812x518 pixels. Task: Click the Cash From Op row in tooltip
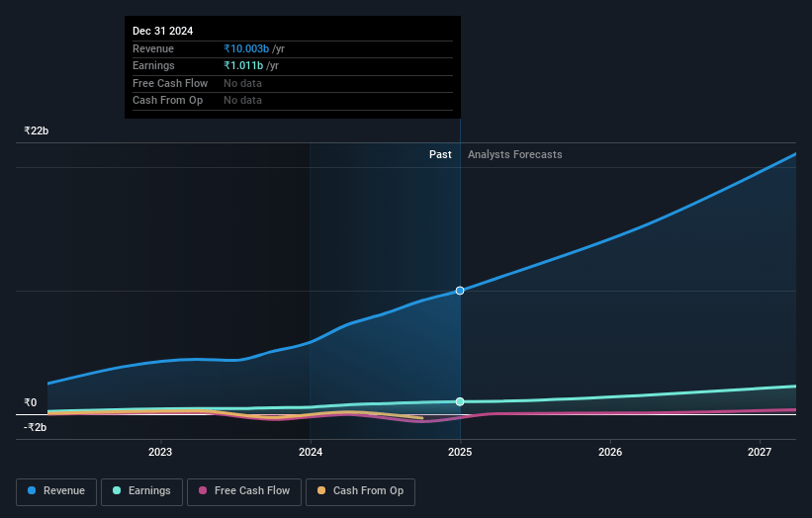293,101
